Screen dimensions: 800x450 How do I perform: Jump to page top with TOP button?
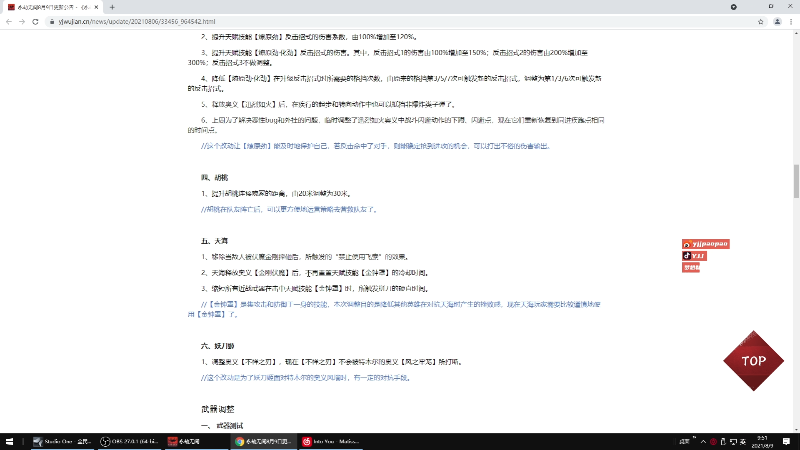point(754,361)
